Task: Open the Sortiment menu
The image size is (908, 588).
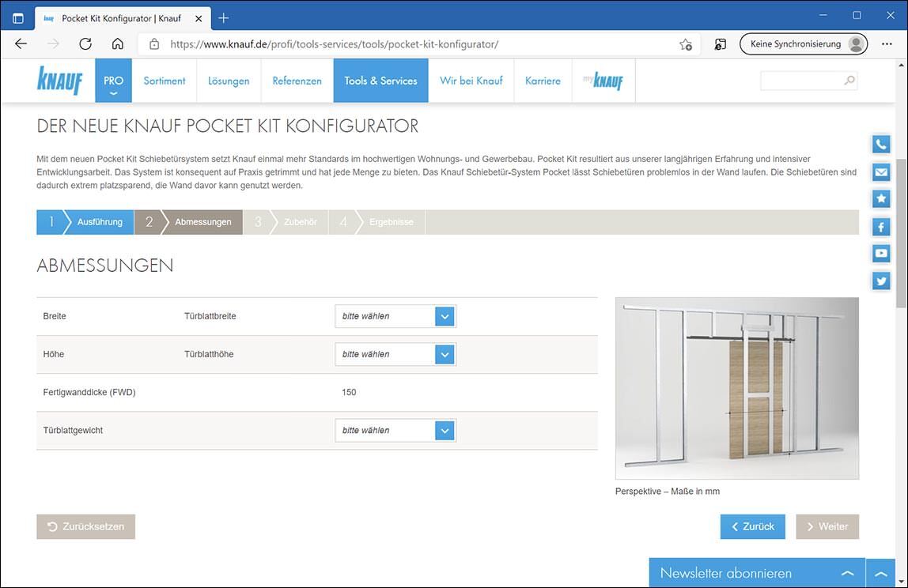Action: click(165, 81)
